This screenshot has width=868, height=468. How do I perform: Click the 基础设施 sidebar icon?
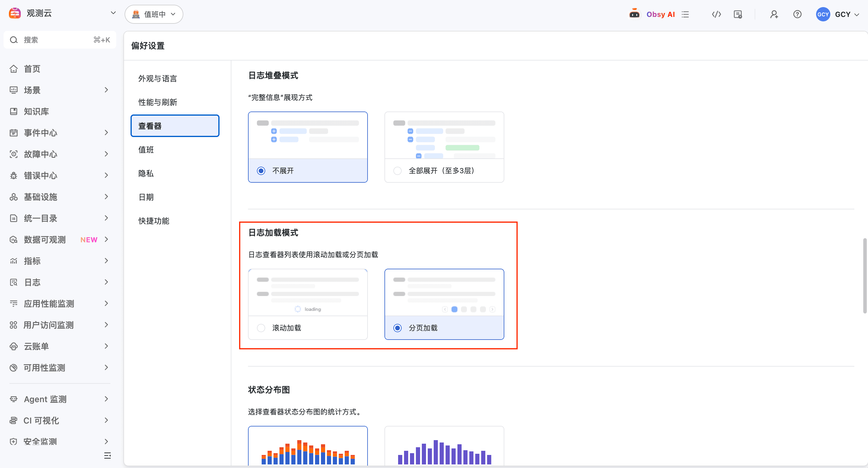click(x=13, y=197)
